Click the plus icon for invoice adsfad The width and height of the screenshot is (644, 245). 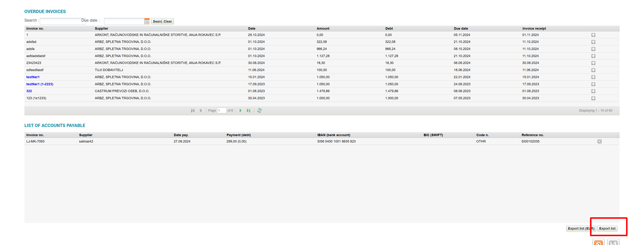[x=593, y=42]
